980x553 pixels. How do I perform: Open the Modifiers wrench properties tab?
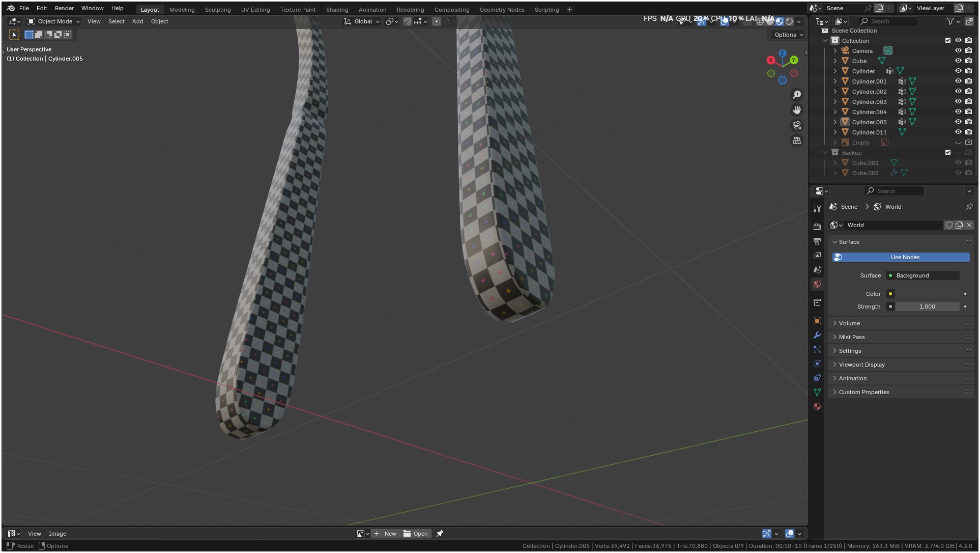click(817, 335)
